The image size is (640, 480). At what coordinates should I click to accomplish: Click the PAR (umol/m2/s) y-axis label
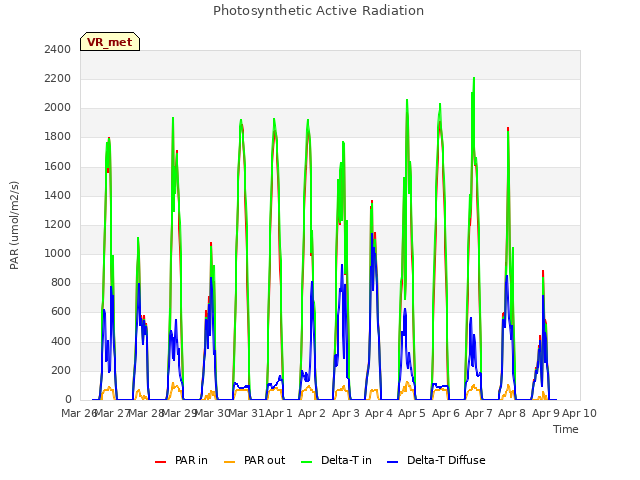(14, 225)
